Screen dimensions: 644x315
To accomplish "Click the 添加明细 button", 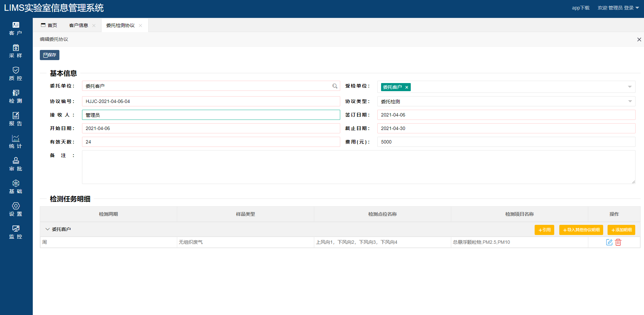I will [621, 230].
